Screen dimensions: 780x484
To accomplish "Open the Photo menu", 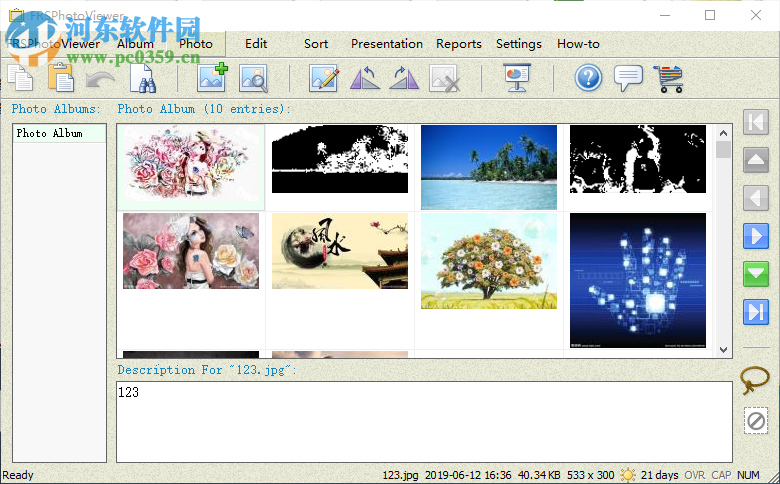I will (x=195, y=44).
